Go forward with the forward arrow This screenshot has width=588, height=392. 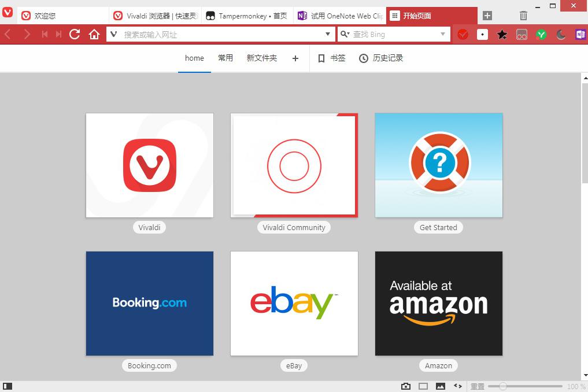coord(27,35)
